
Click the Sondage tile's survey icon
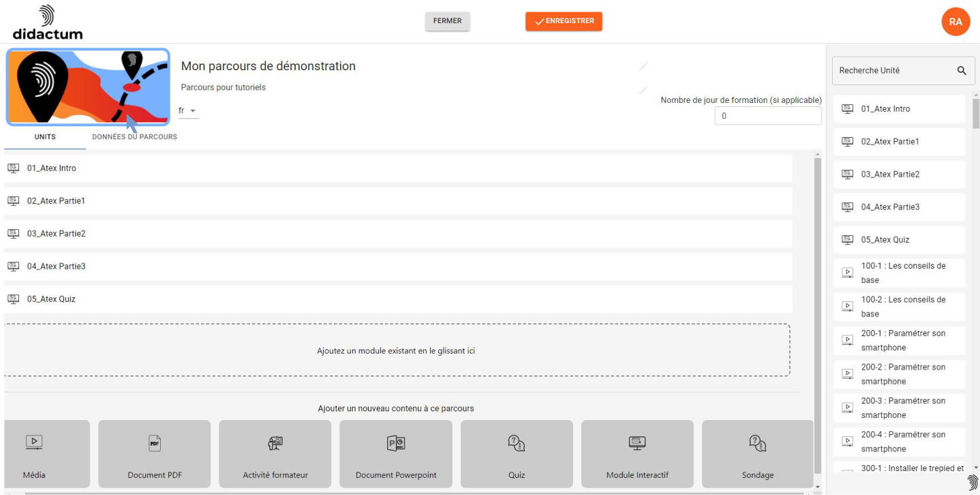point(757,443)
